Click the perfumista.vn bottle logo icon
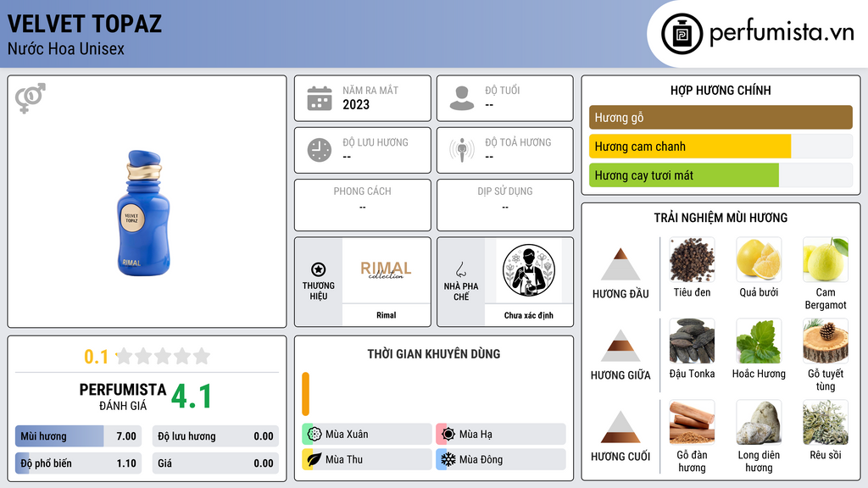 [x=682, y=34]
